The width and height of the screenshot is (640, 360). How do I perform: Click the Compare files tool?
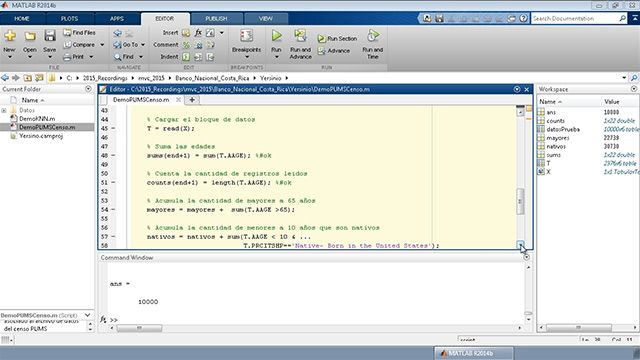[79, 44]
